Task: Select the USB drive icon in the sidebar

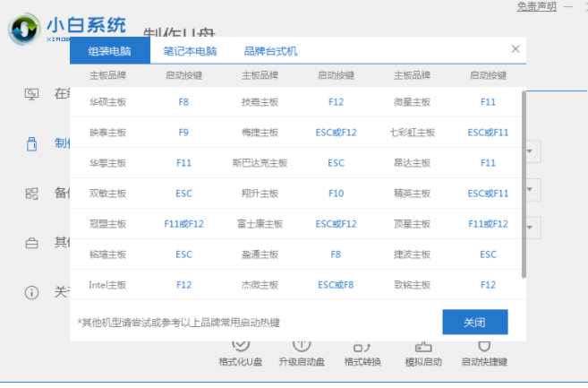Action: (32, 143)
